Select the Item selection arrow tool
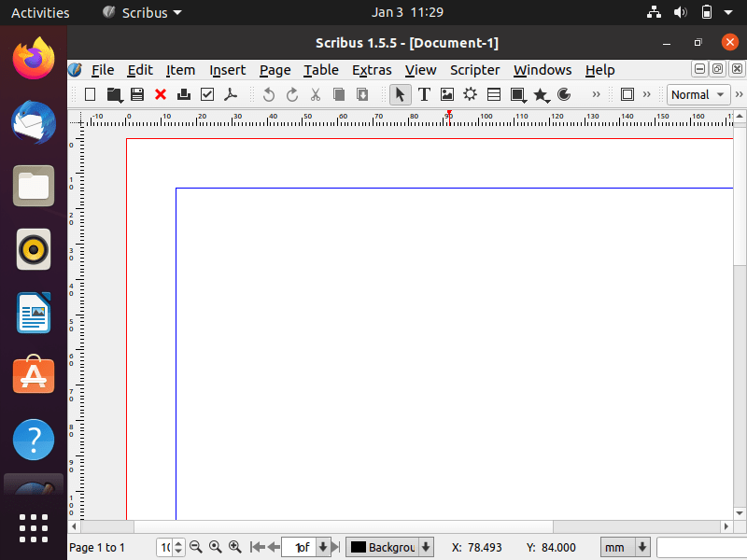This screenshot has width=747, height=560. coord(400,94)
